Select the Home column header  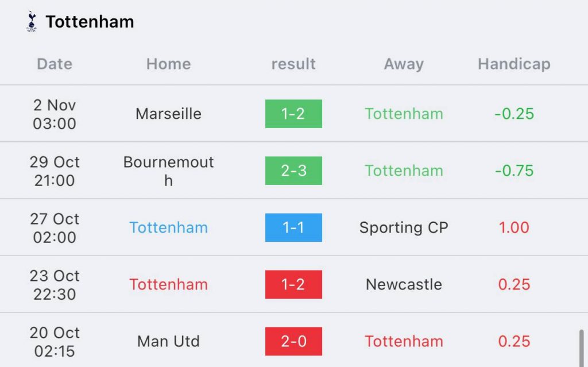[168, 64]
